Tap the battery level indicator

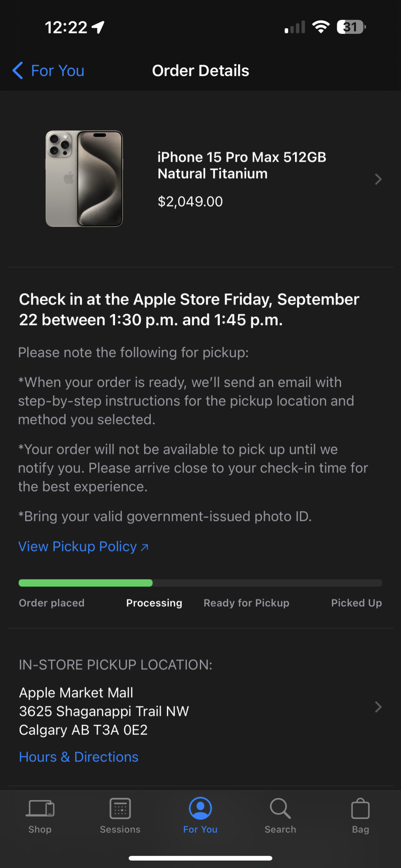pyautogui.click(x=351, y=27)
